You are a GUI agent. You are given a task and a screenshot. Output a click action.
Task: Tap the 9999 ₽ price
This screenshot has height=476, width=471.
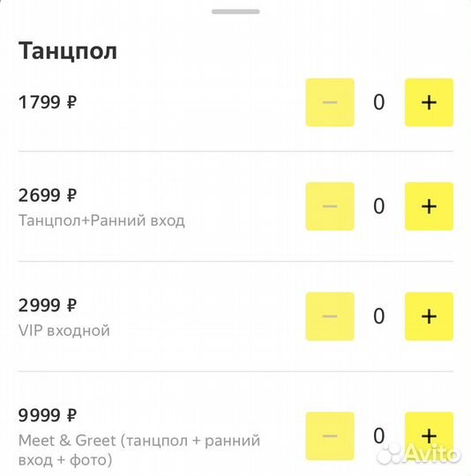tap(48, 415)
